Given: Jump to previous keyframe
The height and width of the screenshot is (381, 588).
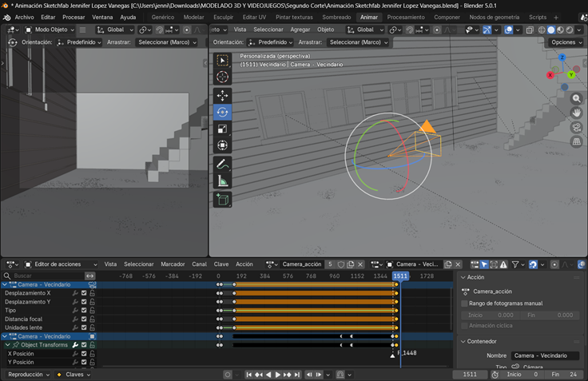Looking at the screenshot, I should coord(259,375).
